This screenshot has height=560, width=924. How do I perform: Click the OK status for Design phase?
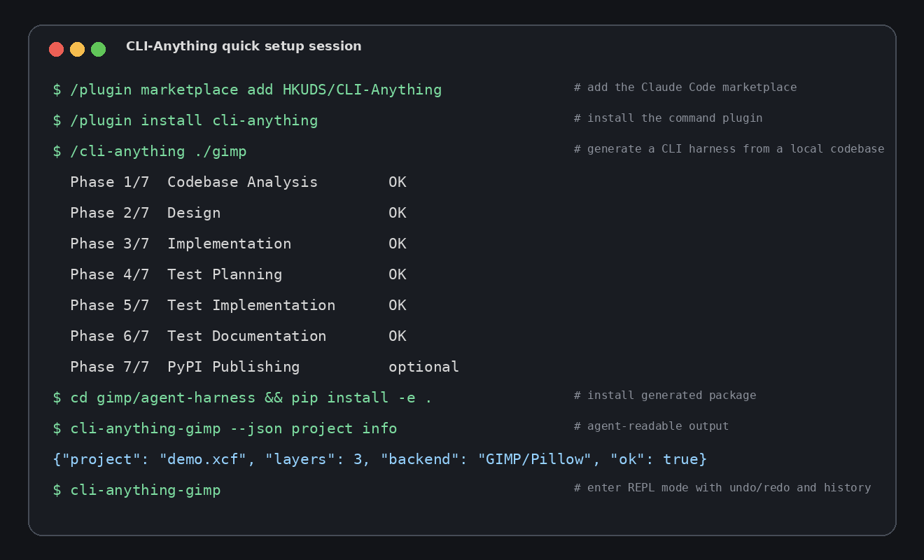click(398, 213)
